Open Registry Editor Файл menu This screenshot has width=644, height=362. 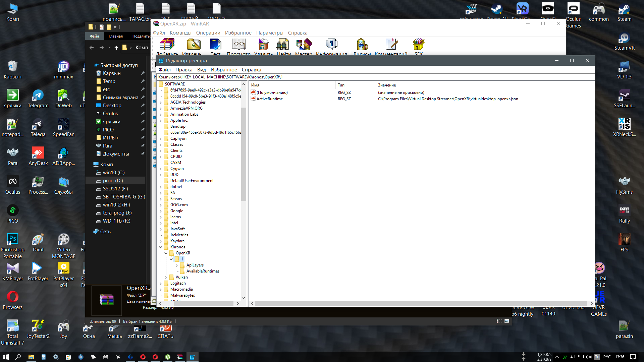(164, 70)
